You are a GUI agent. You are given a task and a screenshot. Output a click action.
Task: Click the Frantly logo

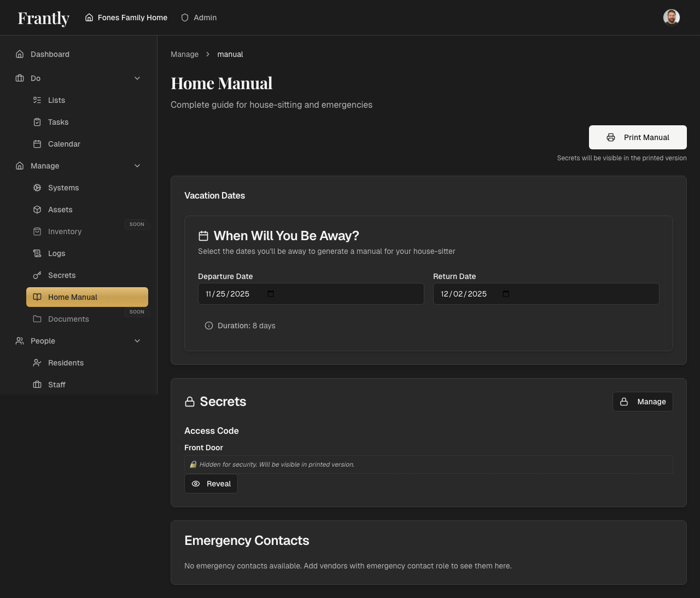coord(44,18)
